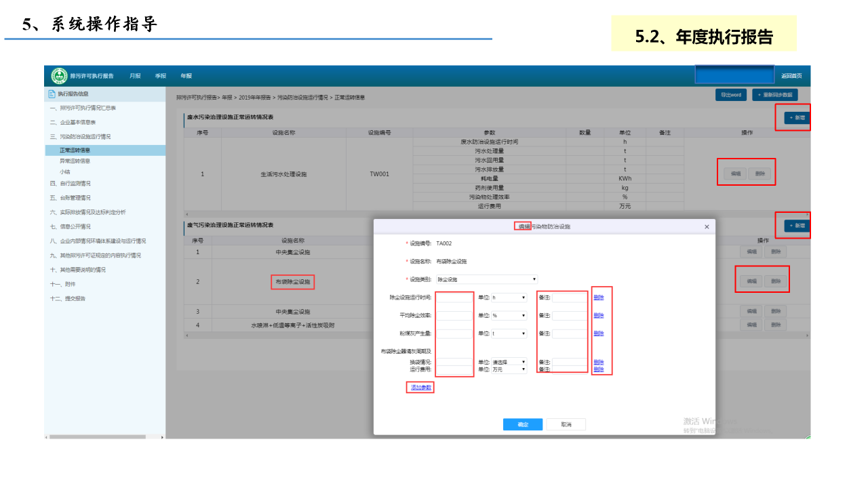The image size is (868, 488).
Task: Click the 除尘设施运行时间 value input field
Action: (x=454, y=298)
